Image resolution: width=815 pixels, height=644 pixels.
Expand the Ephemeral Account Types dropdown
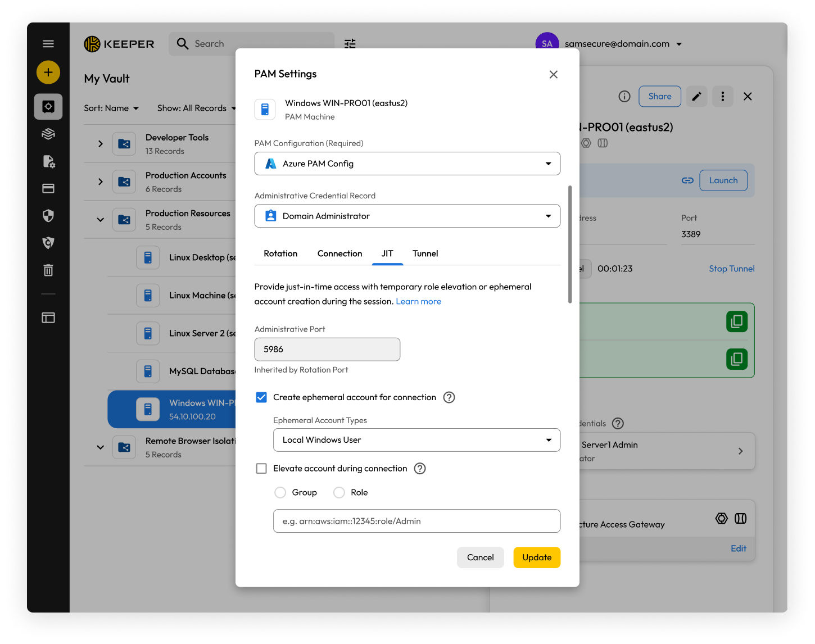point(416,440)
